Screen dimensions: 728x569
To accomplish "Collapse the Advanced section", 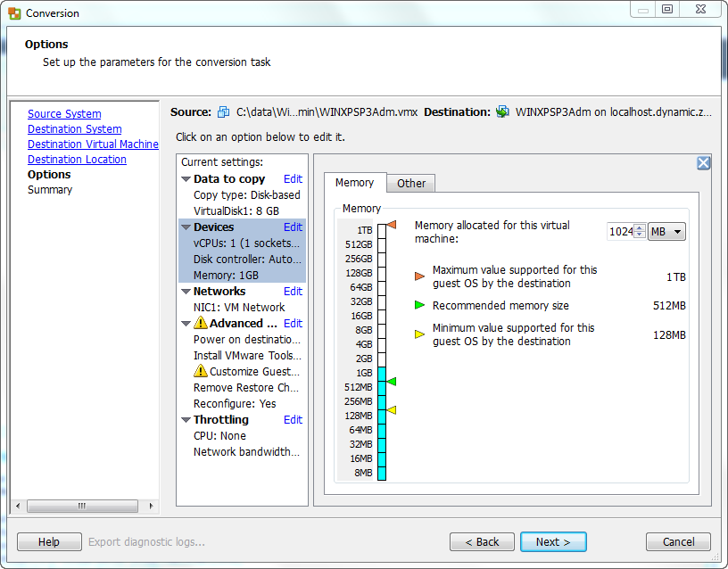I will pyautogui.click(x=186, y=324).
